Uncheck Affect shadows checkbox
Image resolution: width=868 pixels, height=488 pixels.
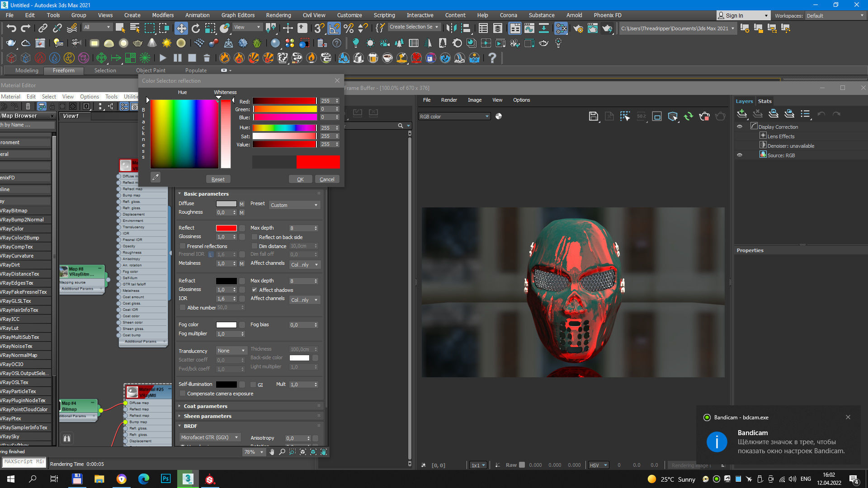point(254,290)
